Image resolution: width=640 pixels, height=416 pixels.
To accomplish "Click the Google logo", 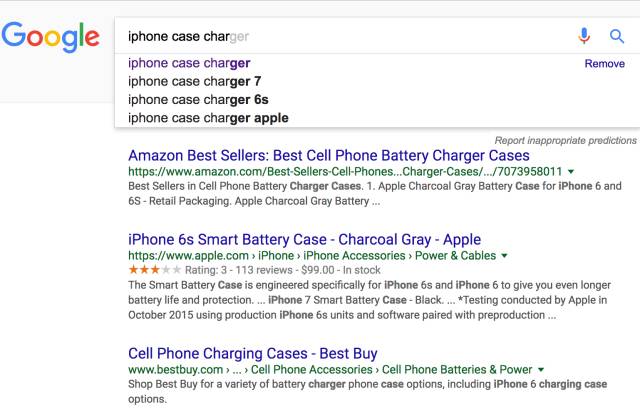I will [50, 37].
